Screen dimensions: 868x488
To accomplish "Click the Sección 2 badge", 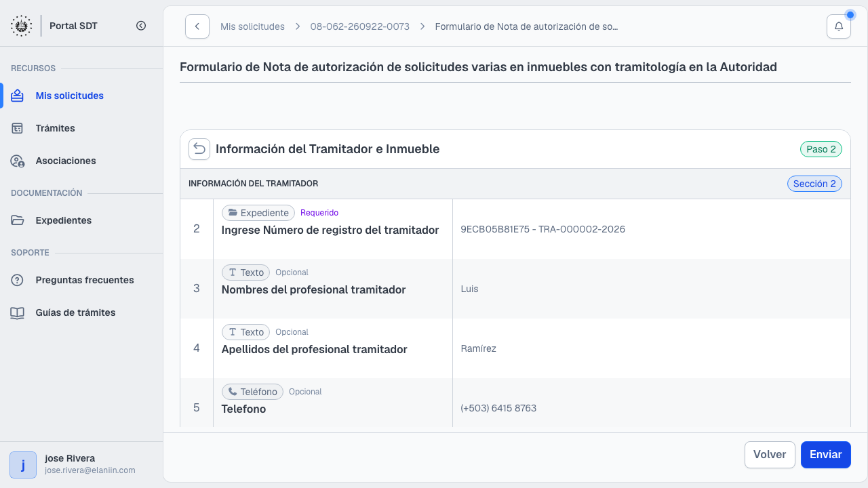I will point(814,184).
